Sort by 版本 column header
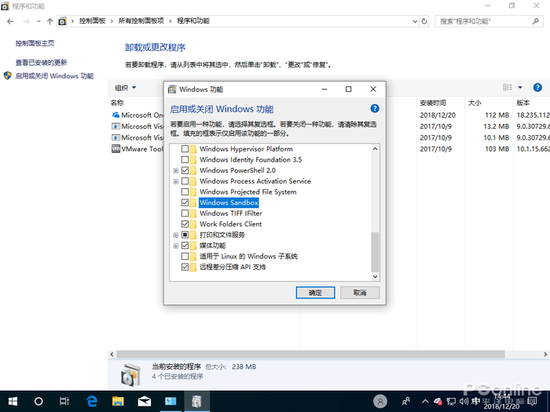Image resolution: width=550 pixels, height=412 pixels. 523,103
